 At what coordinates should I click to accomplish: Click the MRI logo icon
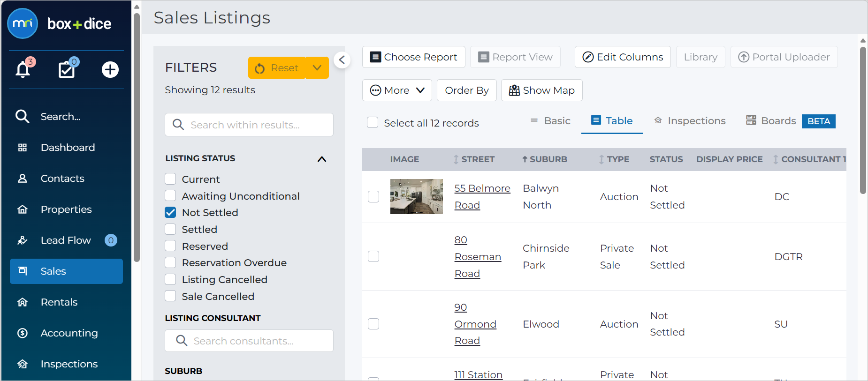click(23, 23)
